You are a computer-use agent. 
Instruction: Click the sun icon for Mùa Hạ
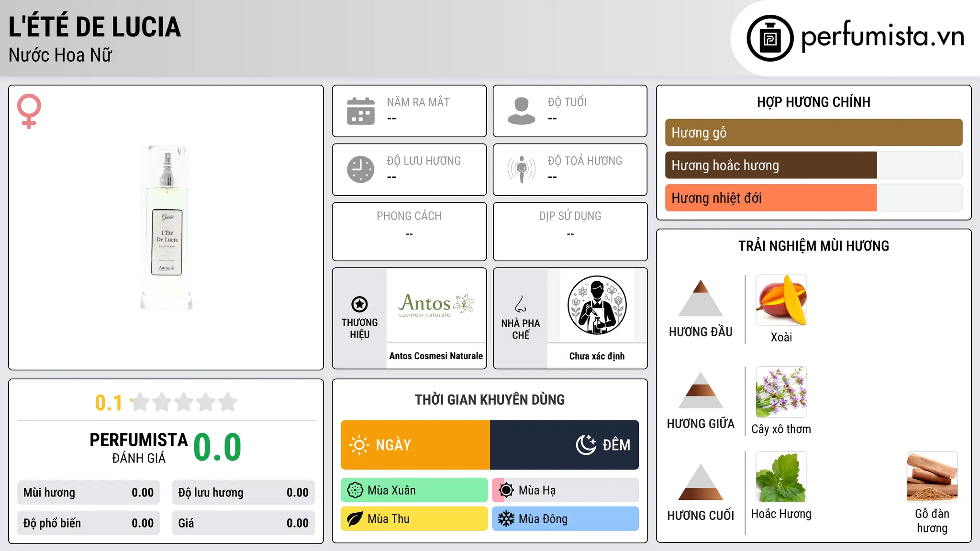[x=506, y=490]
